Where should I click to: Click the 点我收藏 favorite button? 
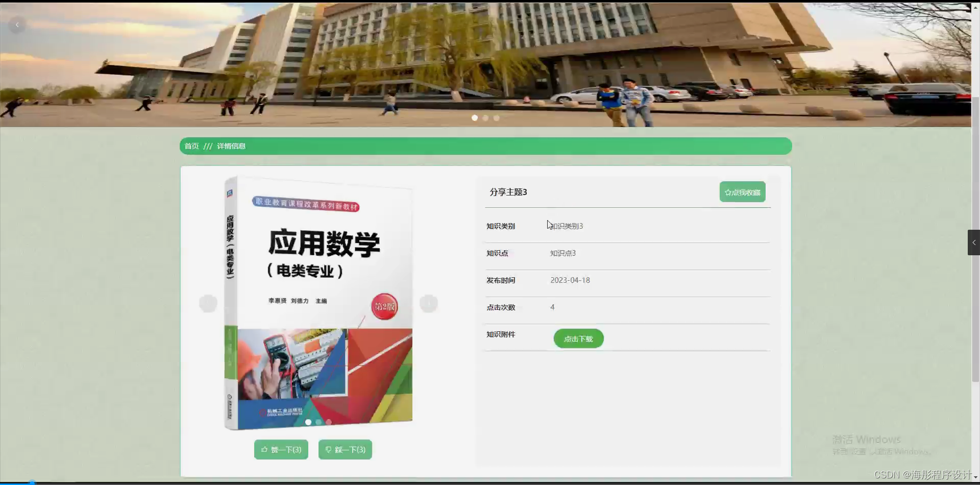[x=742, y=191]
